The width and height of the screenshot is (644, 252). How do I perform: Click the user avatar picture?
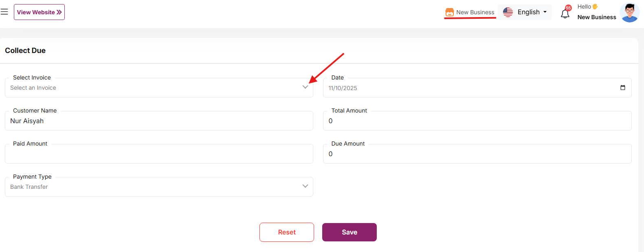[629, 12]
